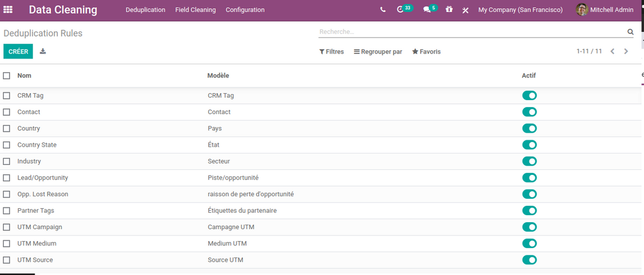Turn off UTM Source active toggle
644x275 pixels.
(530, 260)
